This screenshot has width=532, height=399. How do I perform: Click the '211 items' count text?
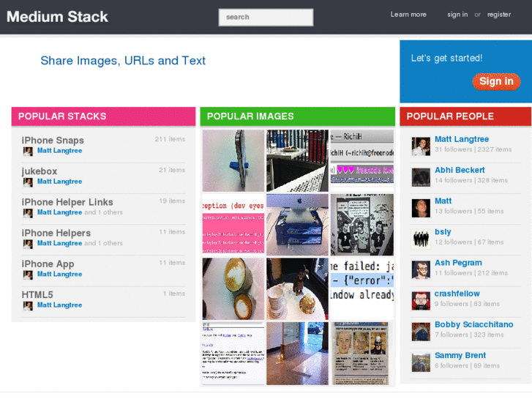170,139
